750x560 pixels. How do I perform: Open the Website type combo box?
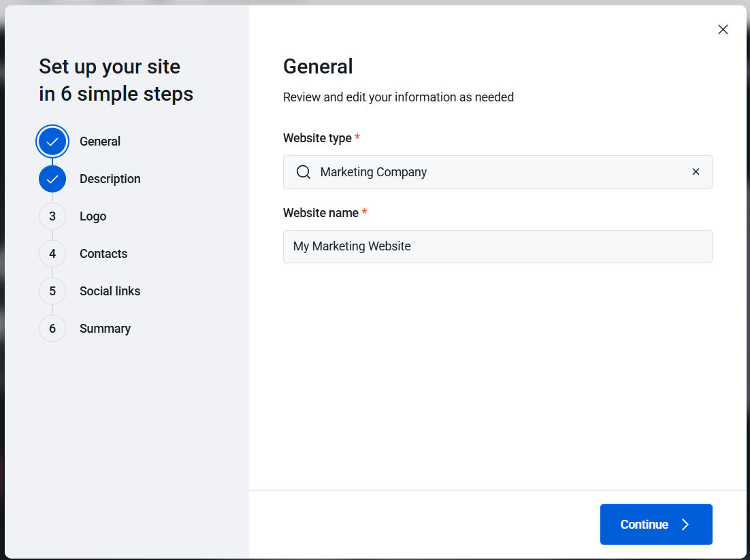(x=497, y=172)
